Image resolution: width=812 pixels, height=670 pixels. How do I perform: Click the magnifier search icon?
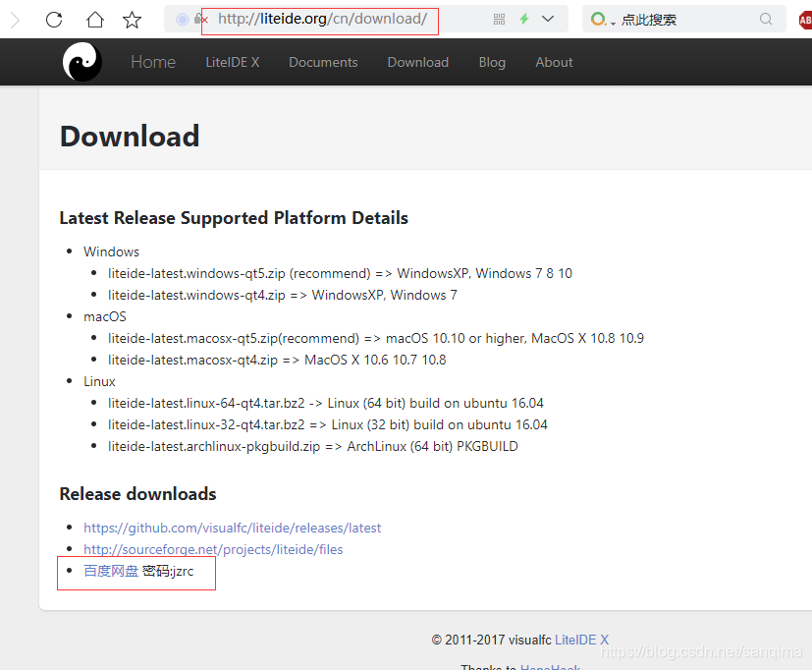(766, 20)
